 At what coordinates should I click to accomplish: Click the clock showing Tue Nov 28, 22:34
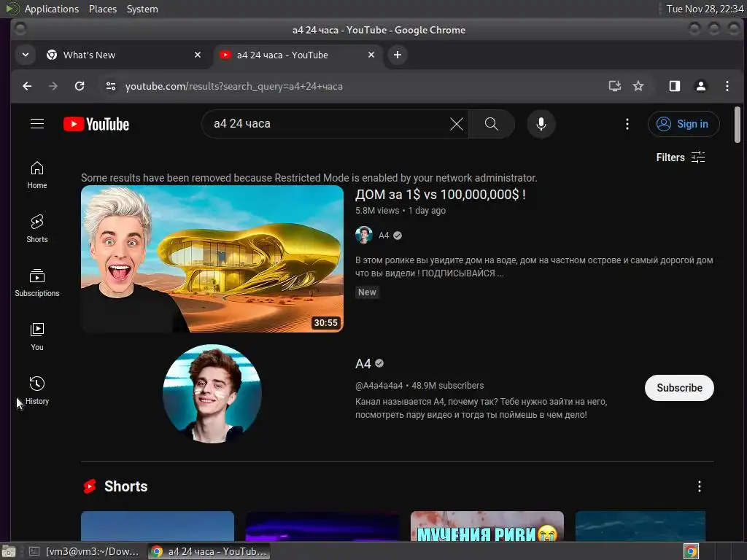coord(705,9)
